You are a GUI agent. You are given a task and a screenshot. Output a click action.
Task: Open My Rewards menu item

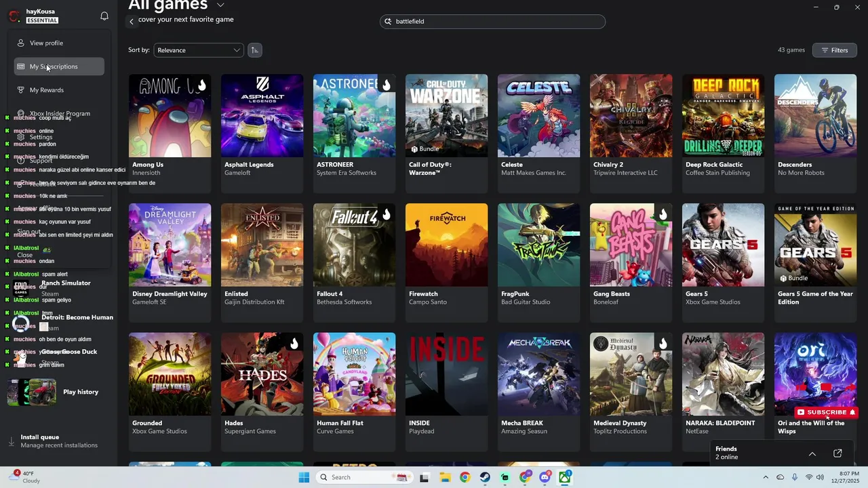tap(59, 89)
